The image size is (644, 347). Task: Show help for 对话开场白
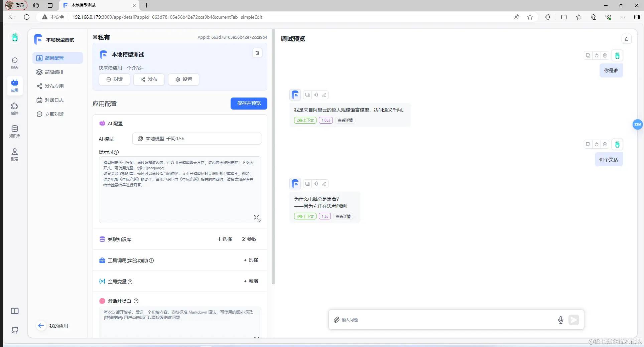pyautogui.click(x=136, y=301)
